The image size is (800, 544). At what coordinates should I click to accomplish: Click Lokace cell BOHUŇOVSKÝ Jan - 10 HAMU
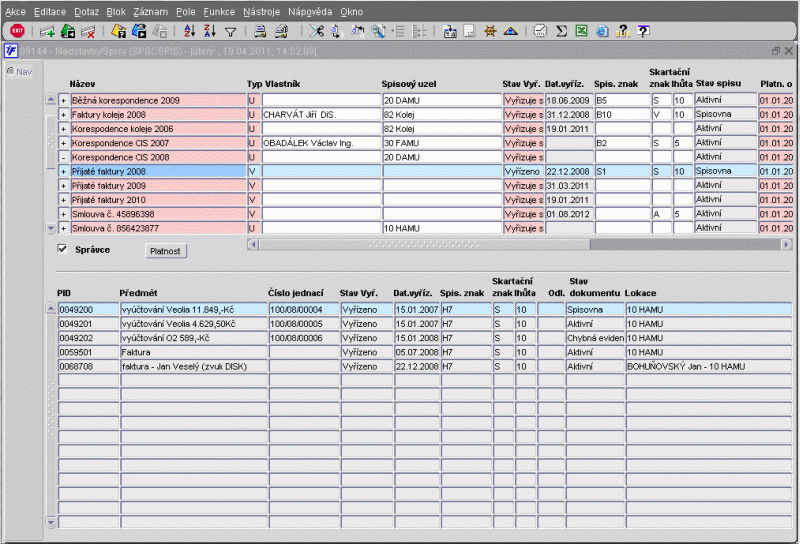(x=709, y=366)
